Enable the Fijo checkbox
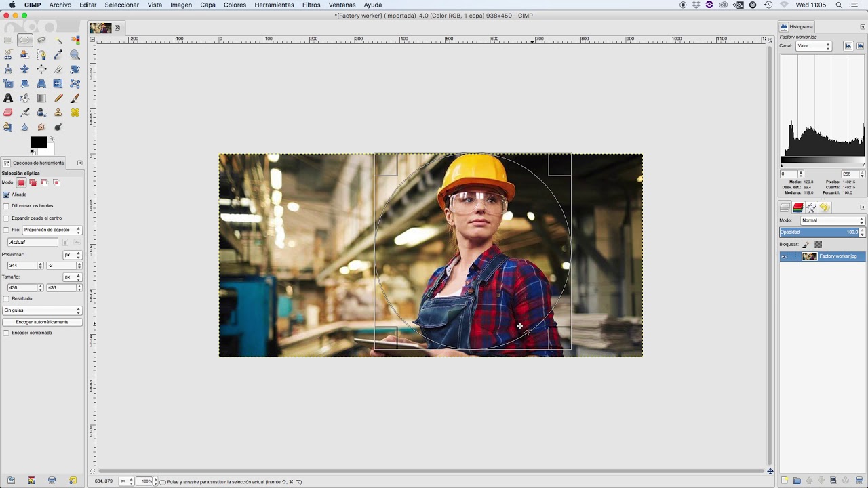Image resolution: width=868 pixels, height=488 pixels. [x=6, y=230]
